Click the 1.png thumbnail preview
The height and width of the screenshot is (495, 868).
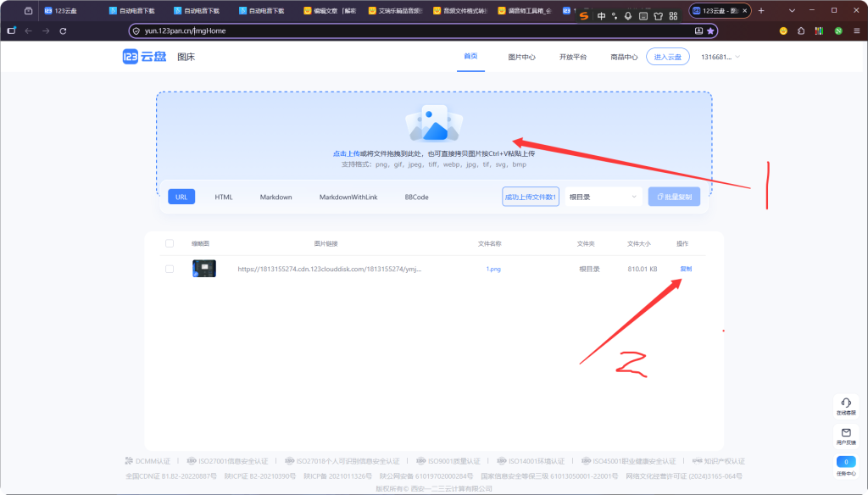[204, 269]
